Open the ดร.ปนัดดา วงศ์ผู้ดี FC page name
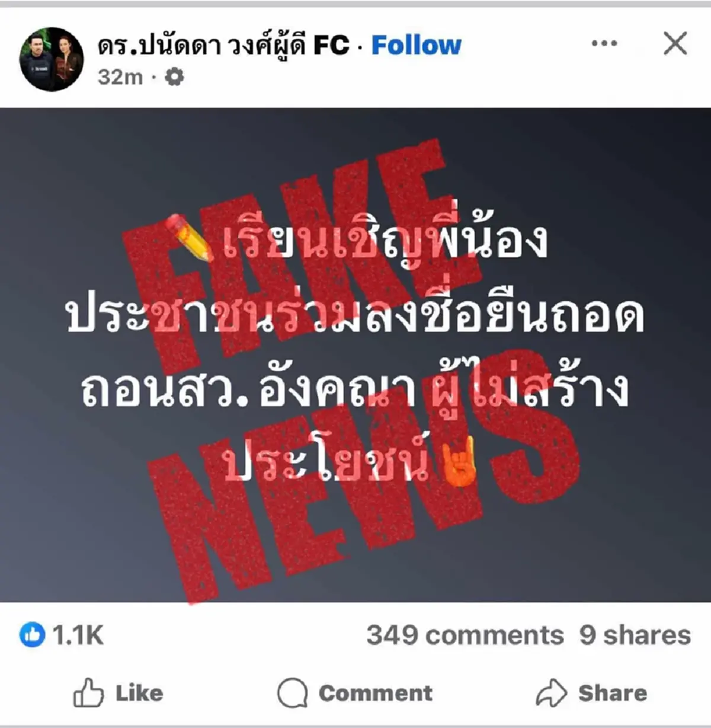 (223, 45)
